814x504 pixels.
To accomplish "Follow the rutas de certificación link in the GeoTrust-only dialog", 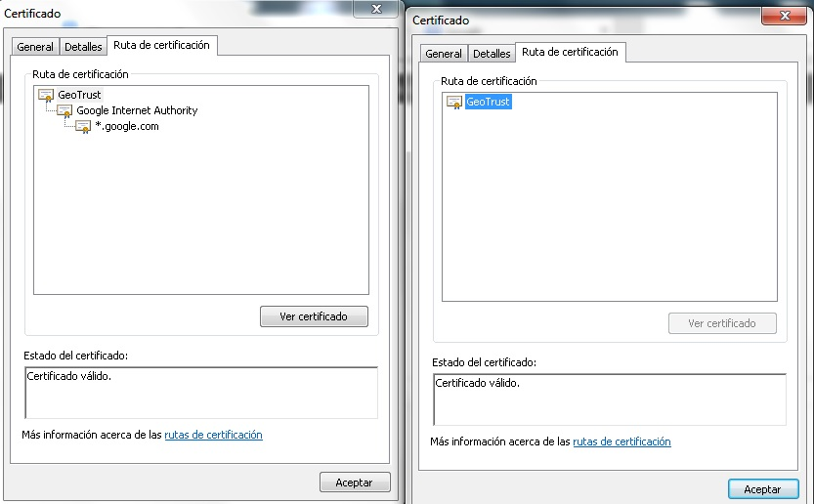I will click(621, 441).
